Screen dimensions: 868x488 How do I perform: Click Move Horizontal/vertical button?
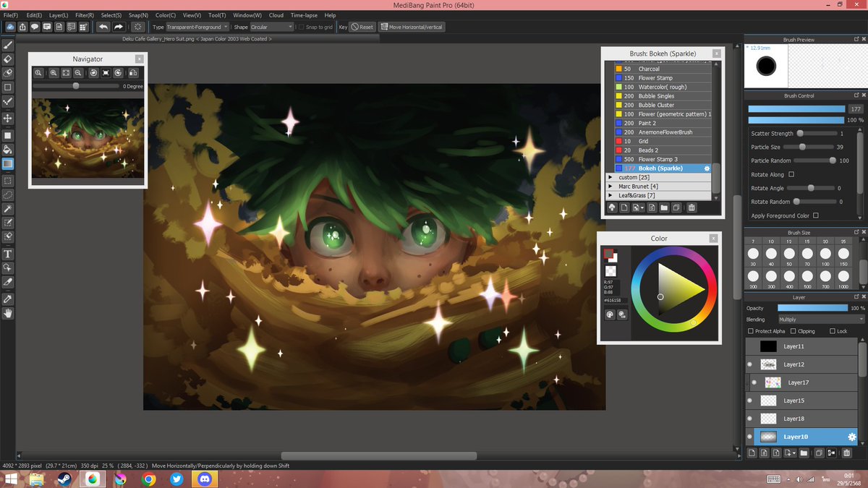point(412,27)
